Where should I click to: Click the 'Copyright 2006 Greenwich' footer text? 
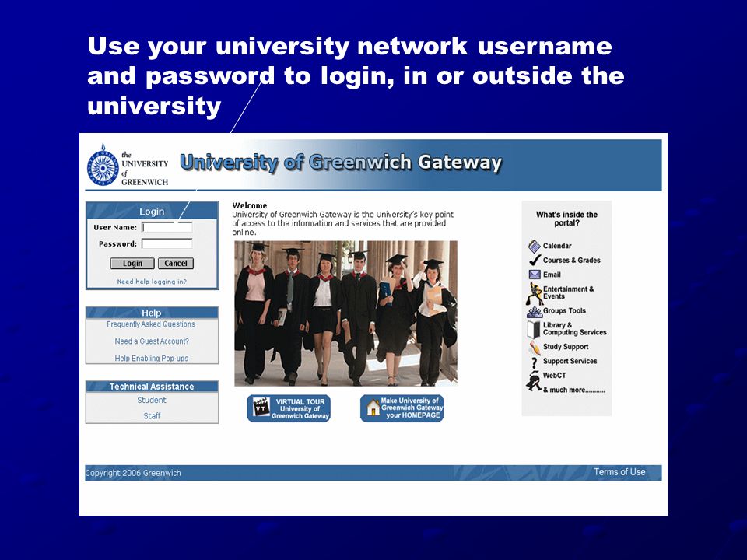pos(133,473)
